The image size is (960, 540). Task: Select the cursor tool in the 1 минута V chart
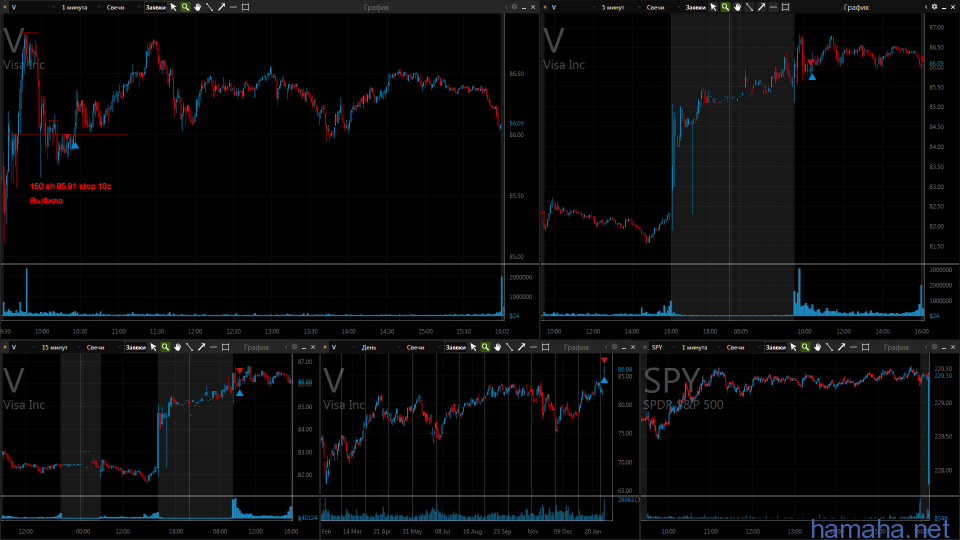173,7
